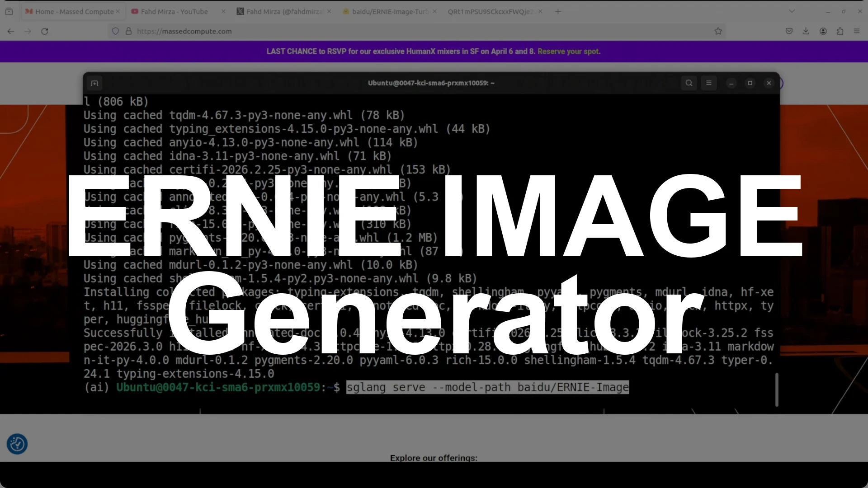
Task: Click the massedcompute.com address bar
Action: [416, 31]
